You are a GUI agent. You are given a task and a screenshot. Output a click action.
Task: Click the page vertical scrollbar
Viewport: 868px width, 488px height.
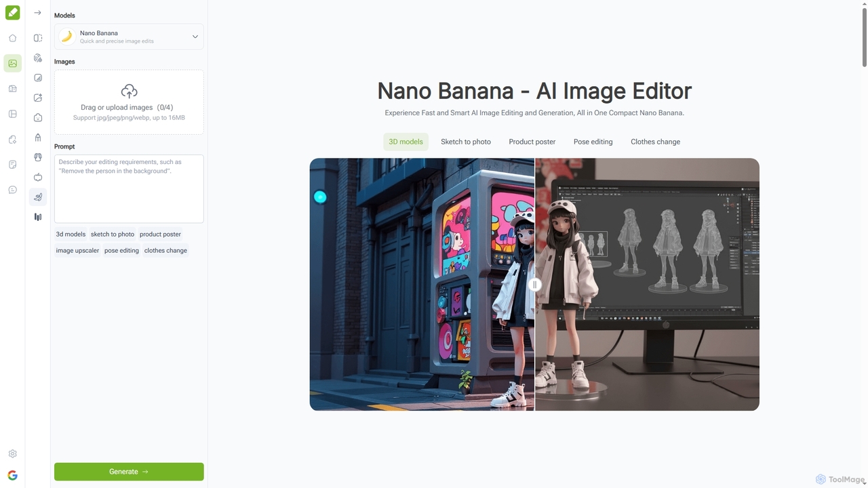[865, 37]
